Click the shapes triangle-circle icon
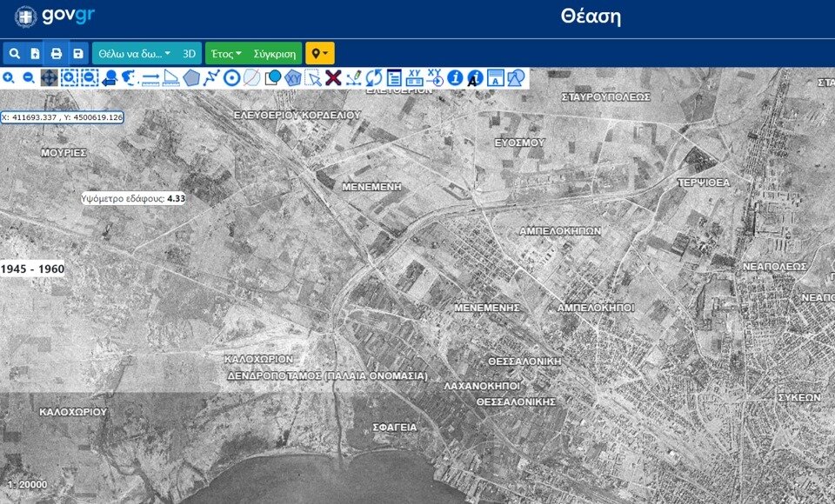The image size is (835, 504). [516, 77]
